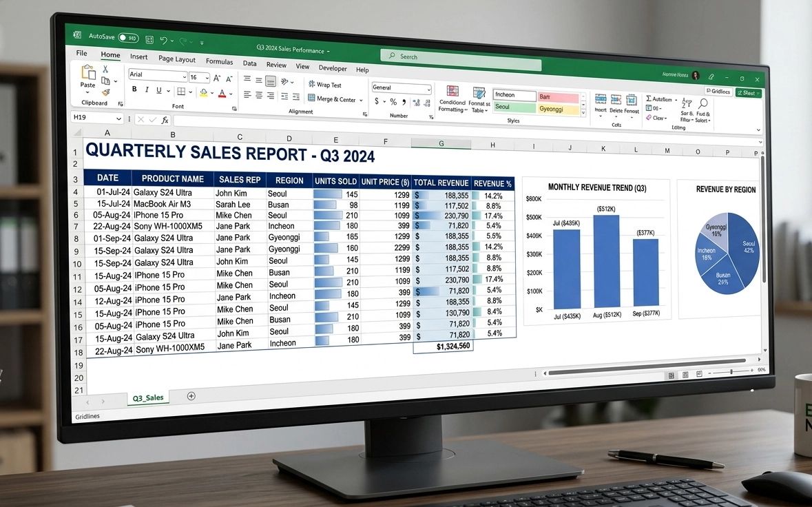Click the AutoSum sigma button
This screenshot has height=507, width=812.
660,99
